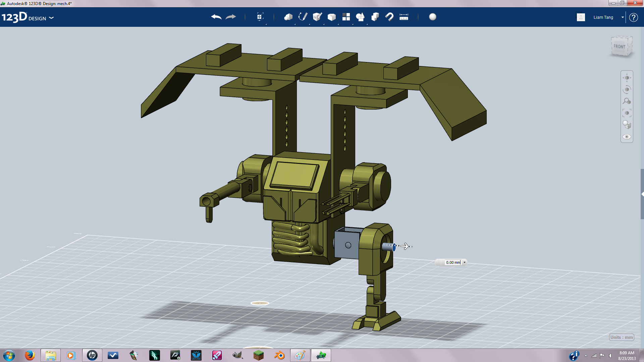Open the Windows Start menu
644x362 pixels.
point(9,355)
